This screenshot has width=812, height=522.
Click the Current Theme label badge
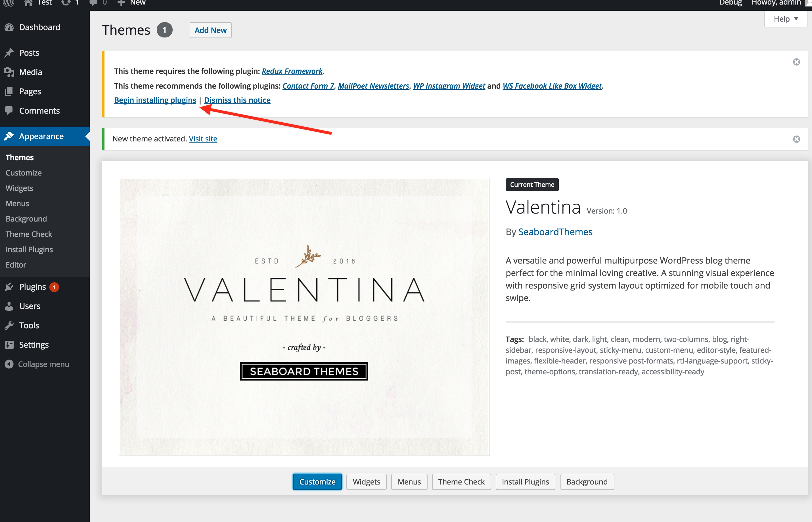click(x=532, y=185)
